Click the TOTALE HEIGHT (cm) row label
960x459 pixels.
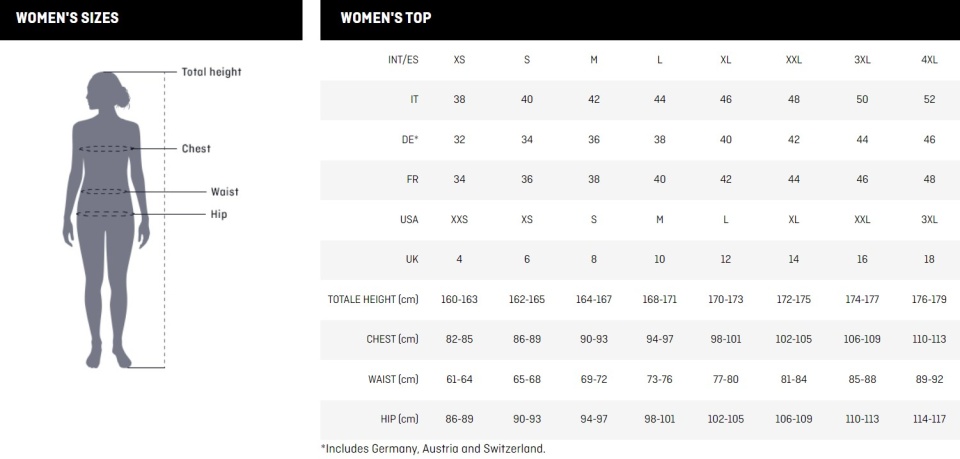click(373, 300)
